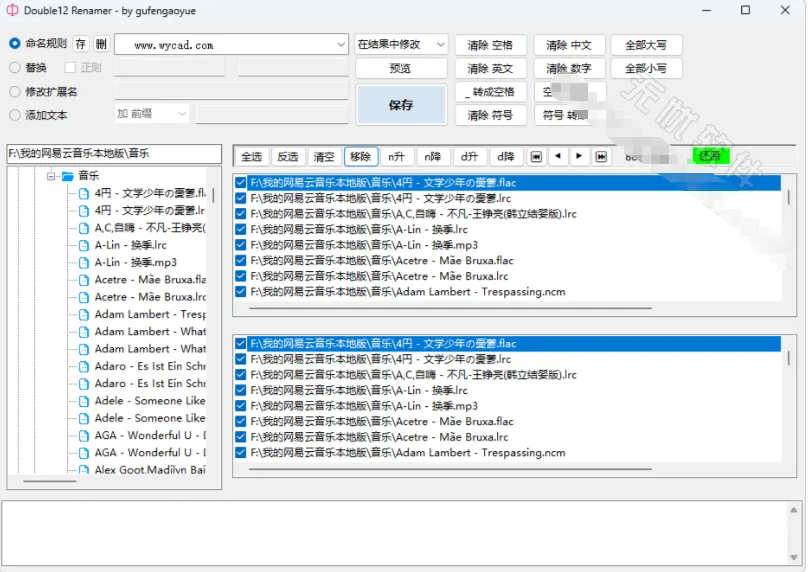Viewport: 810px width, 572px height.
Task: Sort with the n降 button
Action: click(x=433, y=157)
